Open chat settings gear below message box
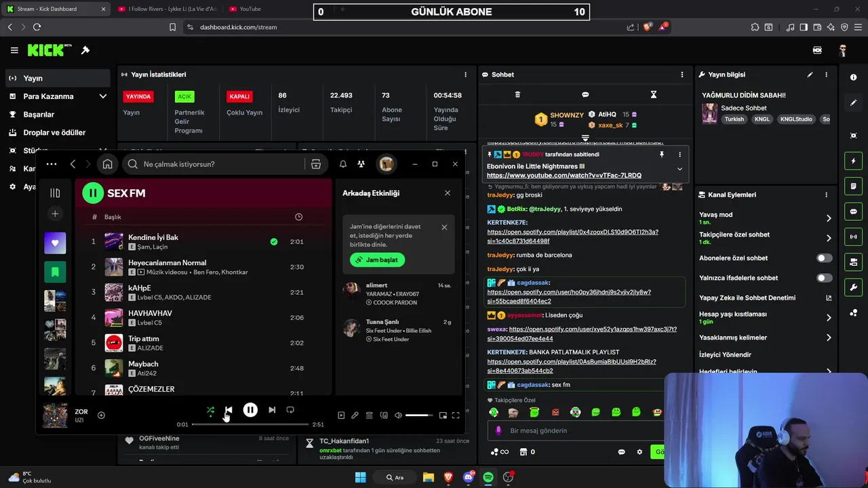Viewport: 868px width, 488px height. 639,452
